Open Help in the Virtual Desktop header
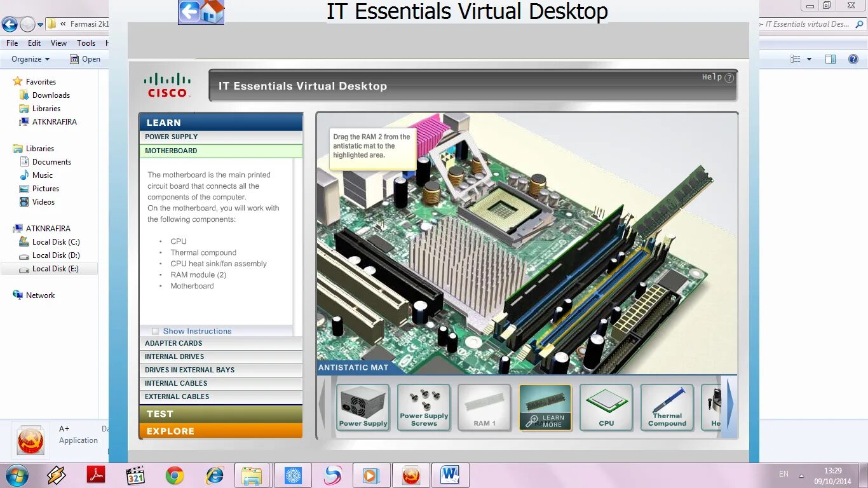 click(x=717, y=78)
